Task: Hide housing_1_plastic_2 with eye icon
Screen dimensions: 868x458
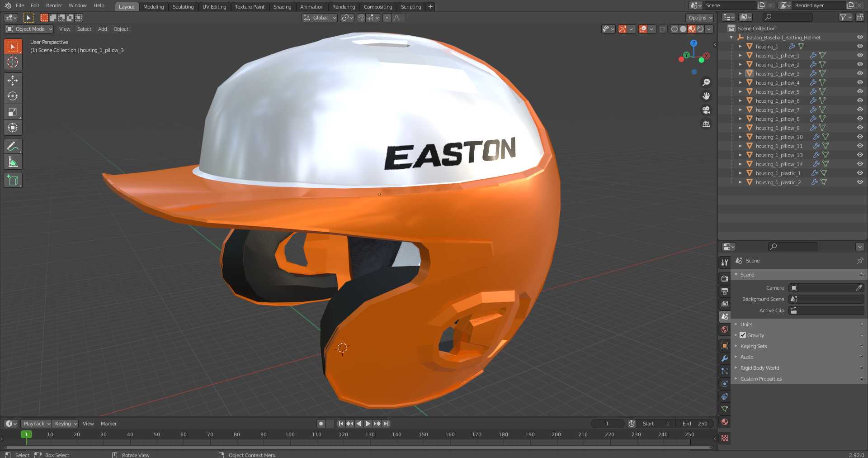Action: point(860,182)
